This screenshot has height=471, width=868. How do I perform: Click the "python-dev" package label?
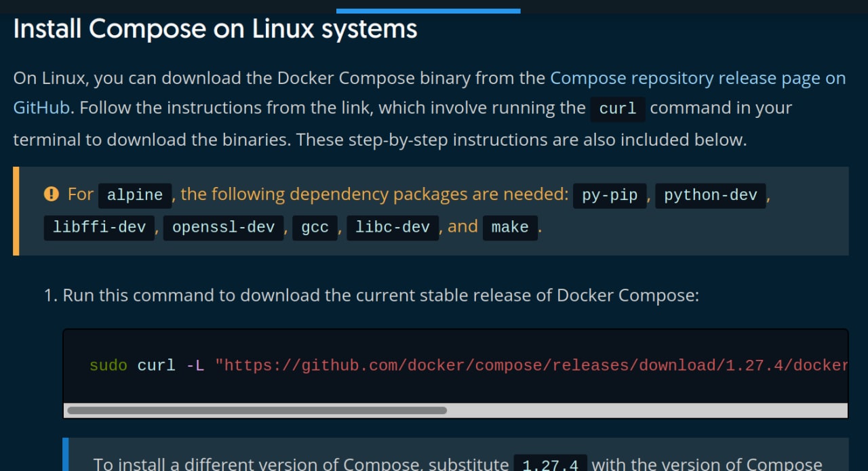pos(711,195)
